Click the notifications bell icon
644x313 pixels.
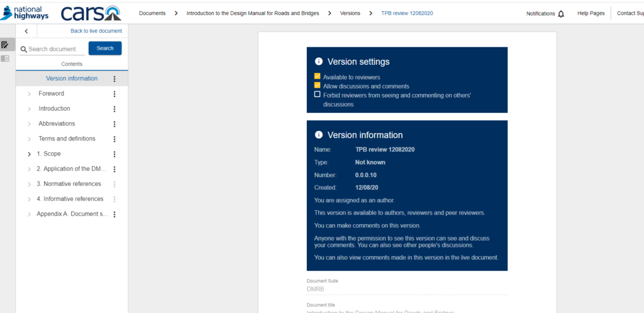(x=561, y=13)
